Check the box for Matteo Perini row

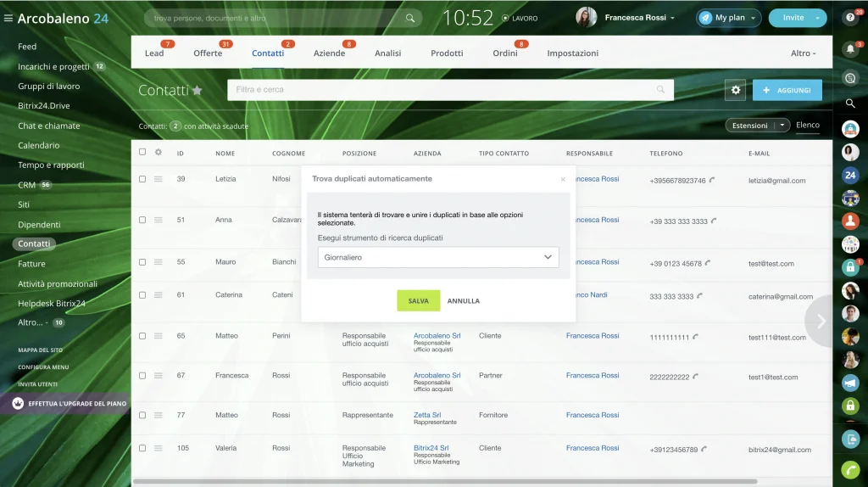tap(142, 336)
